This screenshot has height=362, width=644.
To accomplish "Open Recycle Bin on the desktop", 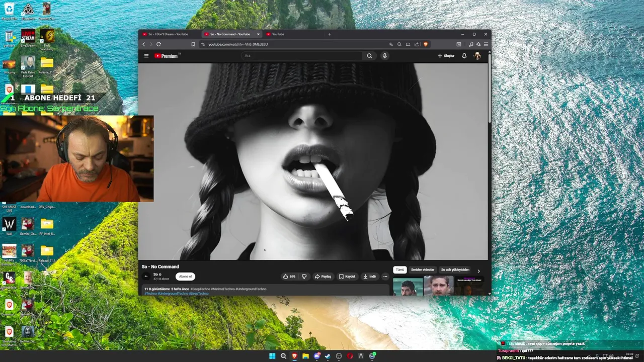I will tap(9, 11).
